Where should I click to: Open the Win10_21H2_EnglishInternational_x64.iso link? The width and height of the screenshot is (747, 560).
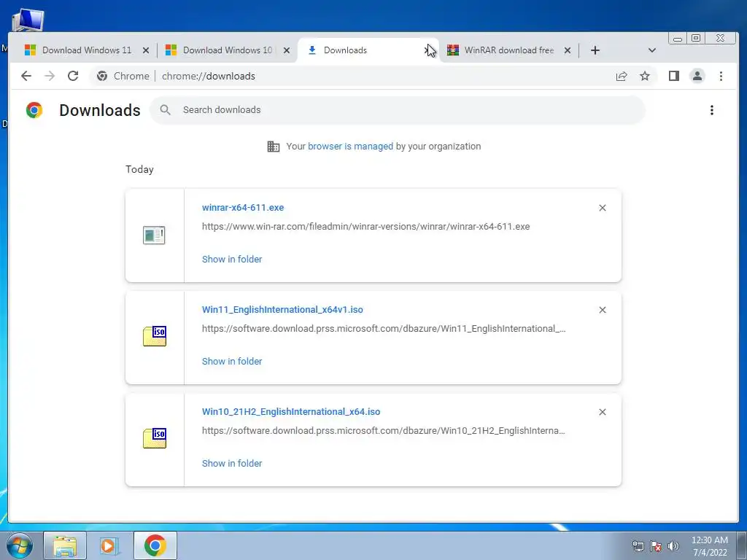[291, 412]
